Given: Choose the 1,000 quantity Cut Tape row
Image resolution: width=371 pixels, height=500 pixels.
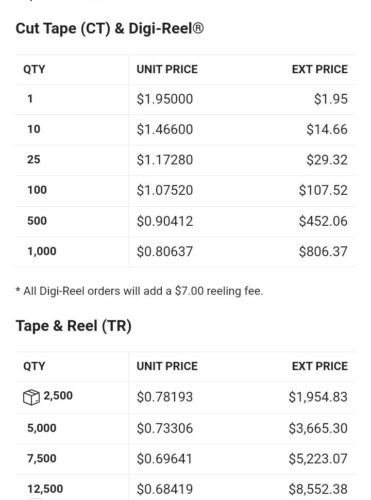Looking at the screenshot, I should [185, 251].
